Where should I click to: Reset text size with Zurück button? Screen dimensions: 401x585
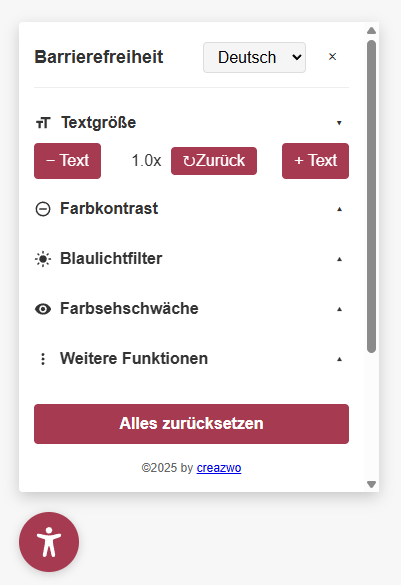click(214, 161)
